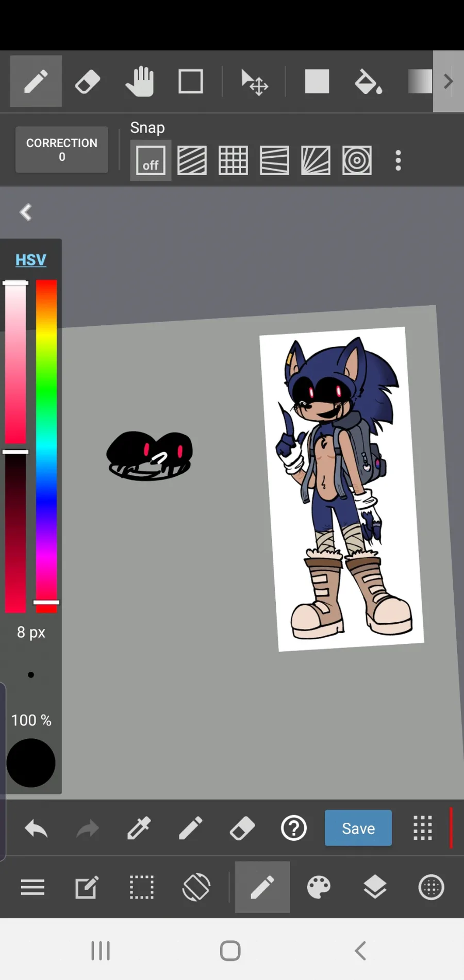The width and height of the screenshot is (464, 980).
Task: Tap the black sketch on canvas
Action: [150, 456]
